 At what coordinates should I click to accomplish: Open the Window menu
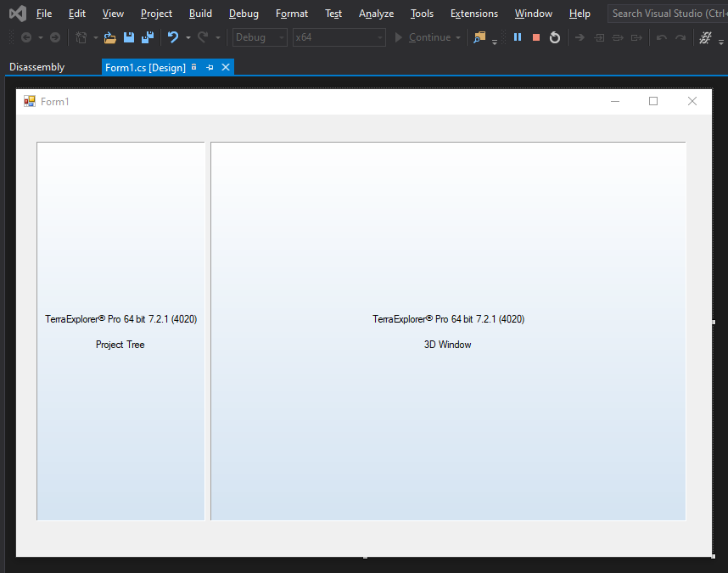click(x=534, y=14)
